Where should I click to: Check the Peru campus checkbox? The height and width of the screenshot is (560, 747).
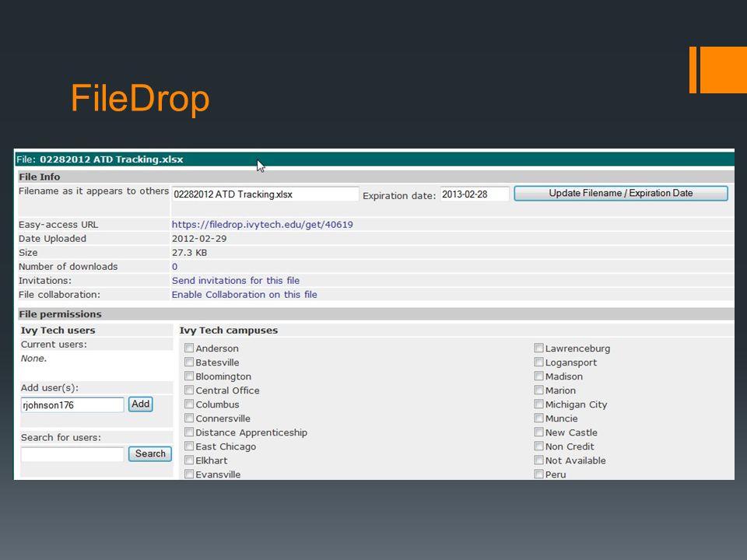point(538,474)
